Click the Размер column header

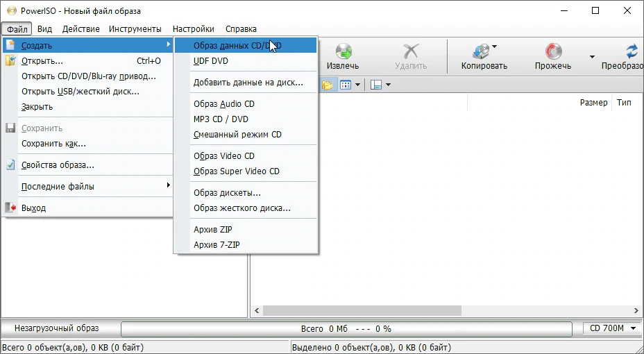[x=593, y=103]
